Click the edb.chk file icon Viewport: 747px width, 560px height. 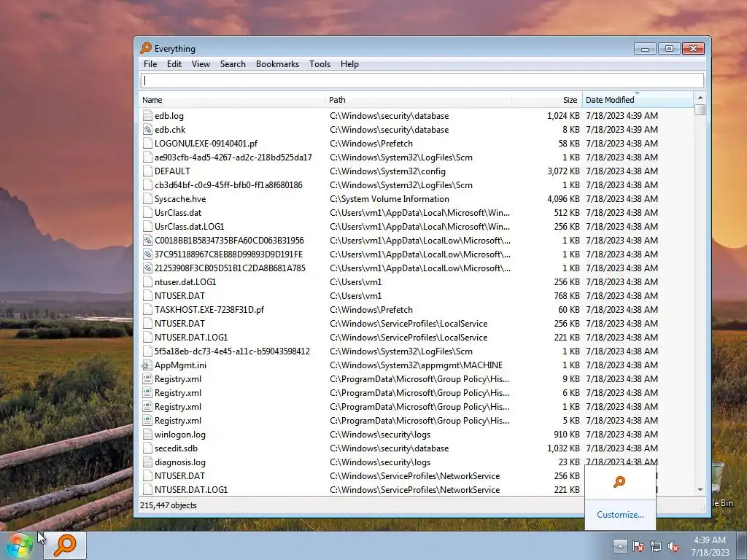(147, 130)
